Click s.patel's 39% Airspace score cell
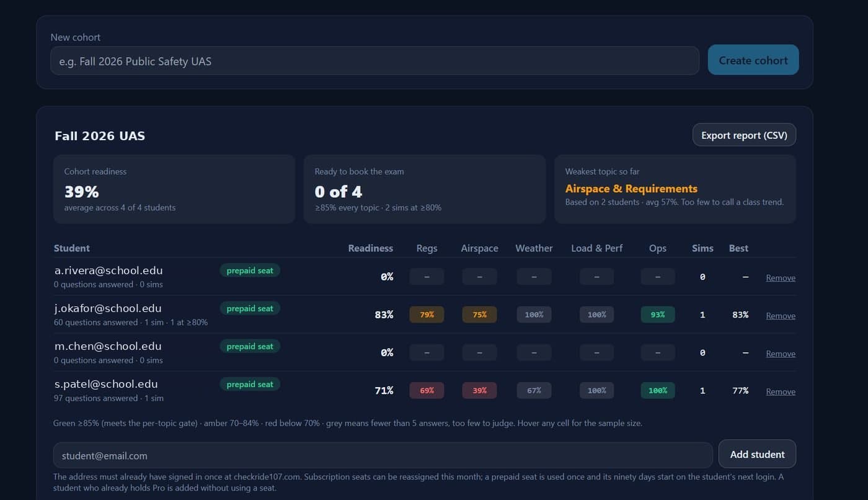 (x=479, y=390)
